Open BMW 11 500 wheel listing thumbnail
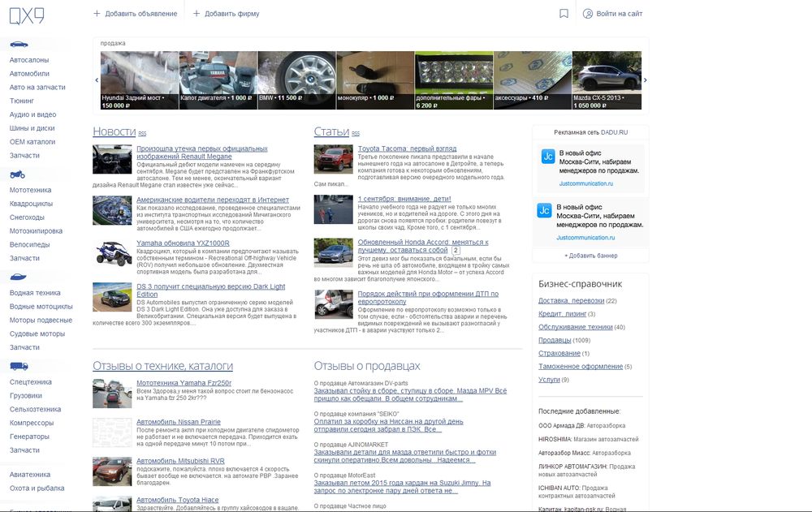This screenshot has height=512, width=812. (296, 80)
